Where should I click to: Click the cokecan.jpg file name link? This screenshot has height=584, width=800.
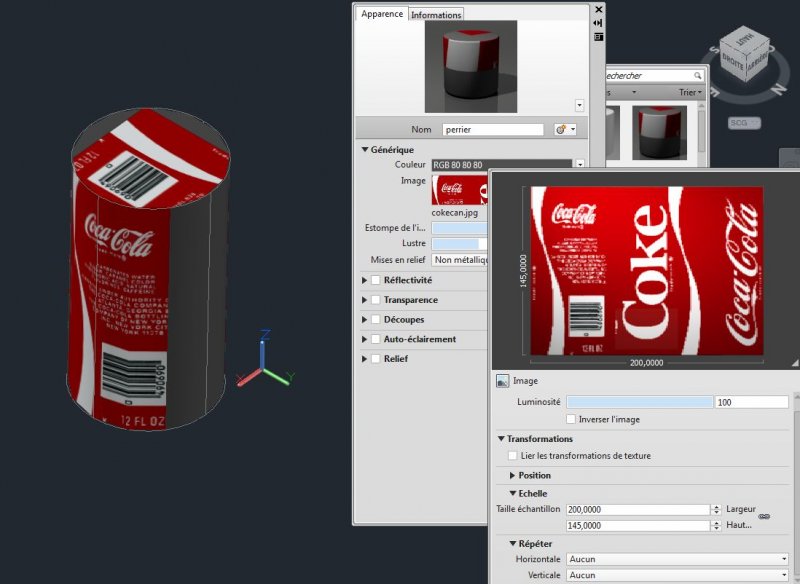pyautogui.click(x=455, y=213)
